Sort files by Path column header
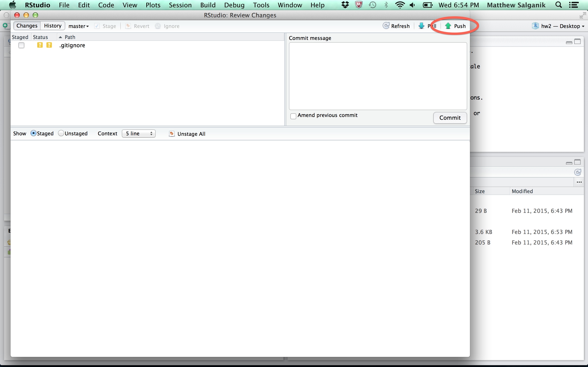Screen dimensions: 588x367 coord(70,37)
